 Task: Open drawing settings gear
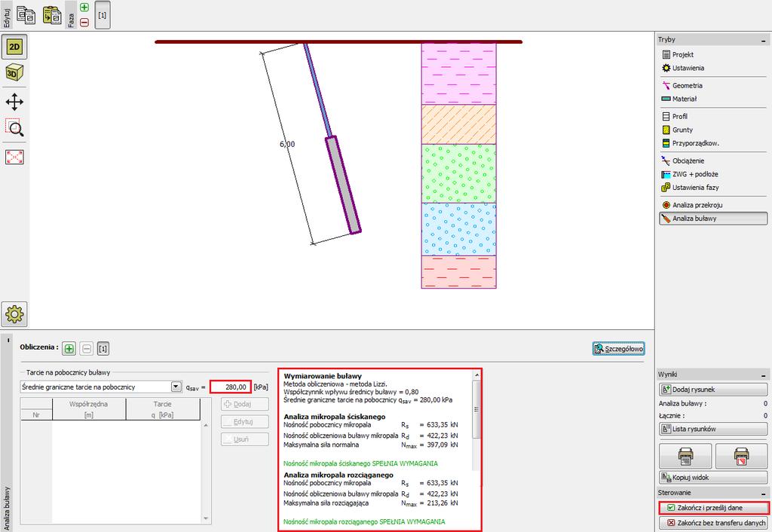pyautogui.click(x=14, y=314)
